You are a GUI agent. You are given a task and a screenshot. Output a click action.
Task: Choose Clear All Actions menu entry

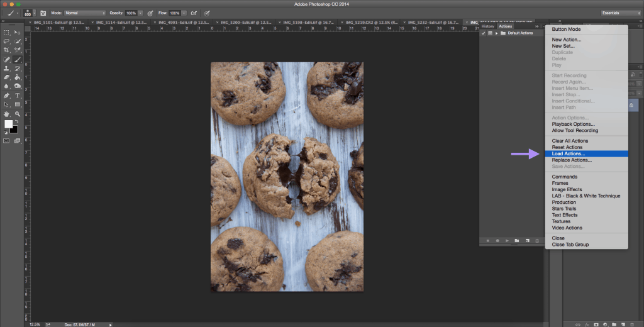coord(587,141)
